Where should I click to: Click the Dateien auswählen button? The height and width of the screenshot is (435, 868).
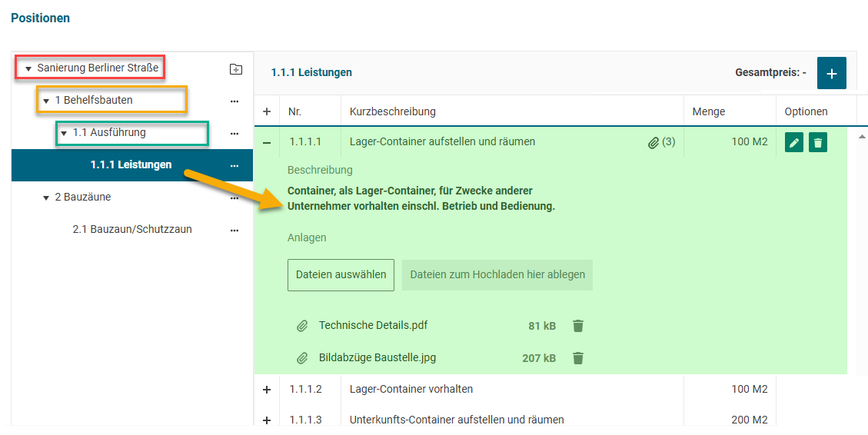click(341, 274)
